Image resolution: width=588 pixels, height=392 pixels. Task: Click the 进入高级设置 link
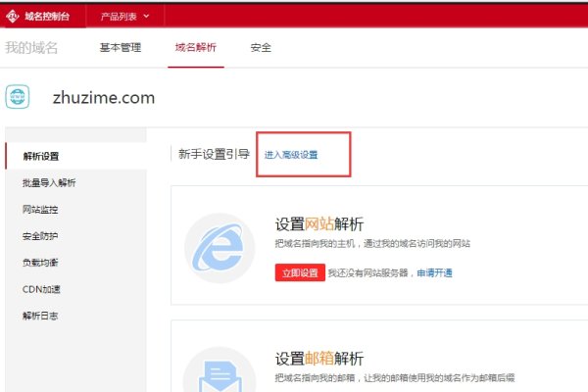(291, 155)
